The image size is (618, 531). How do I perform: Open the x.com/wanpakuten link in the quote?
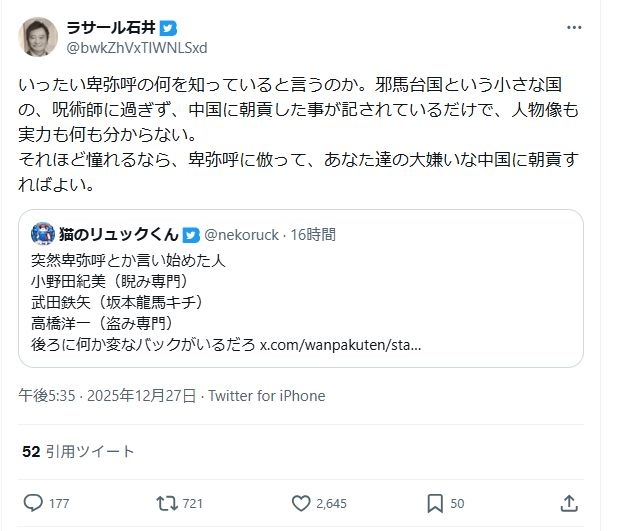point(339,345)
